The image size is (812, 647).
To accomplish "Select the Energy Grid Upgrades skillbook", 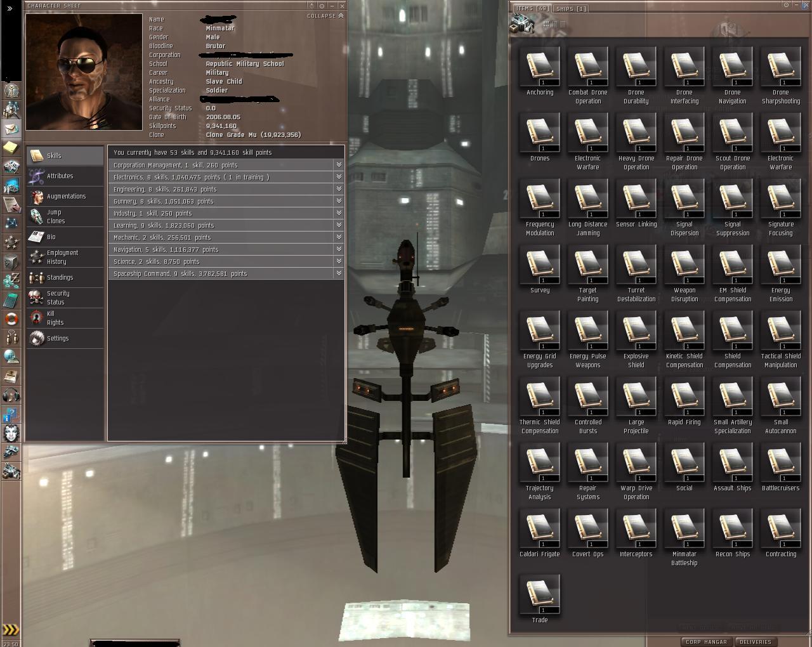I will pos(540,340).
